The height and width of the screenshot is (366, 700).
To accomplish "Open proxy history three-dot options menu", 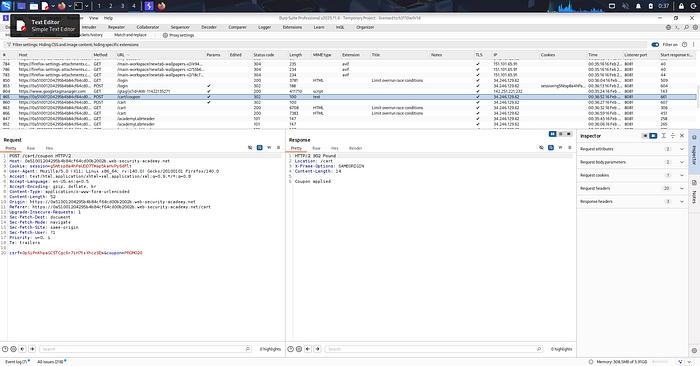I will tap(693, 45).
